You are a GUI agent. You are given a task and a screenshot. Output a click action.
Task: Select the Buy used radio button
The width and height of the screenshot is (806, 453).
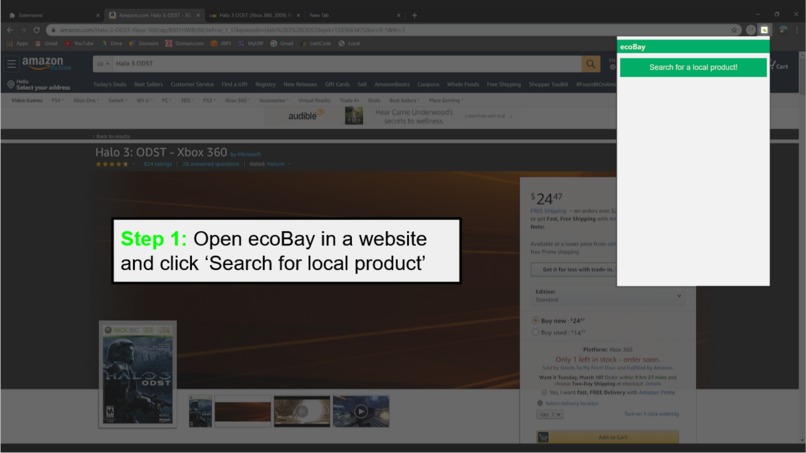click(535, 332)
